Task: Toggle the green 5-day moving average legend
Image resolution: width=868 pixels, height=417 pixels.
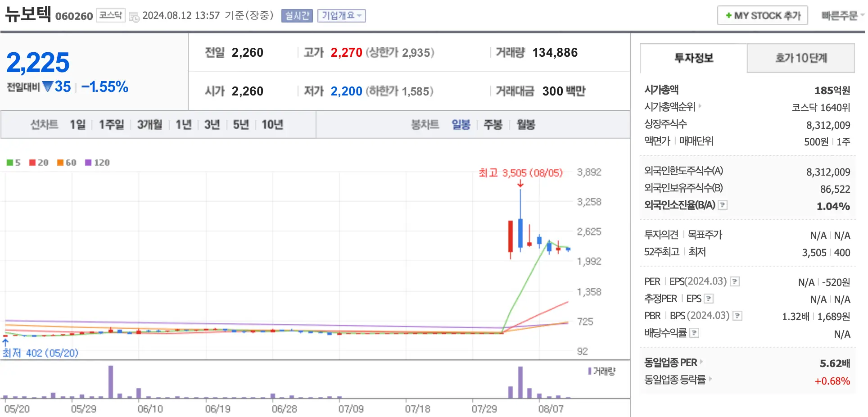Action: tap(9, 163)
